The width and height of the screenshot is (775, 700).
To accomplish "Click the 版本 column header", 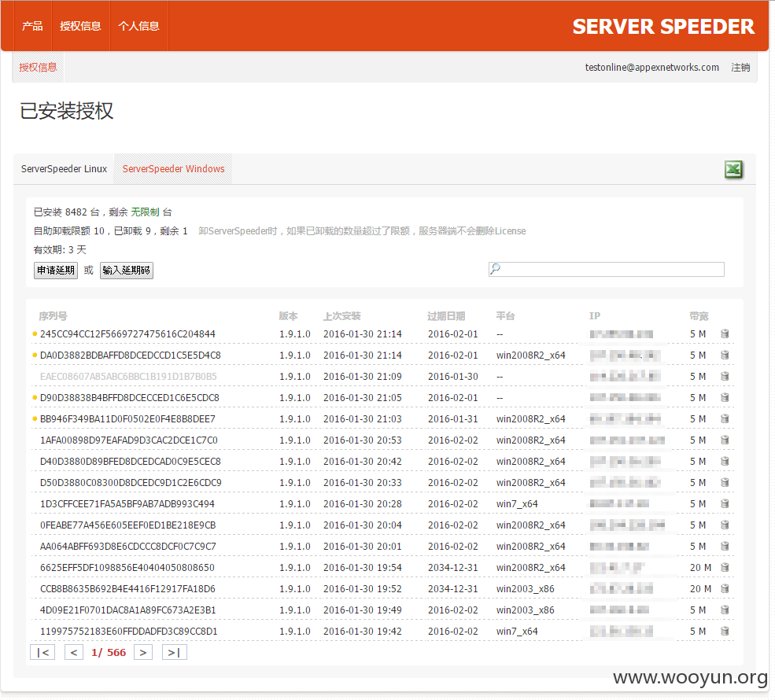I will 288,316.
